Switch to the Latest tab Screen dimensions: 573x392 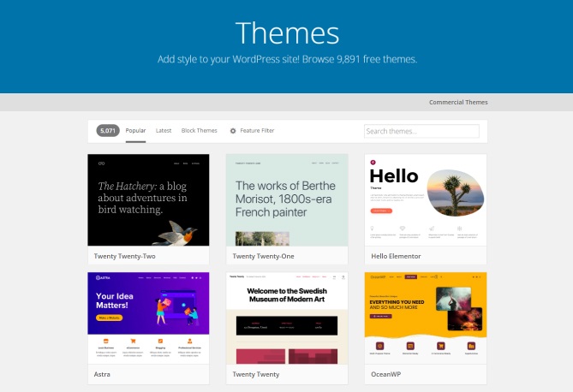pyautogui.click(x=164, y=130)
